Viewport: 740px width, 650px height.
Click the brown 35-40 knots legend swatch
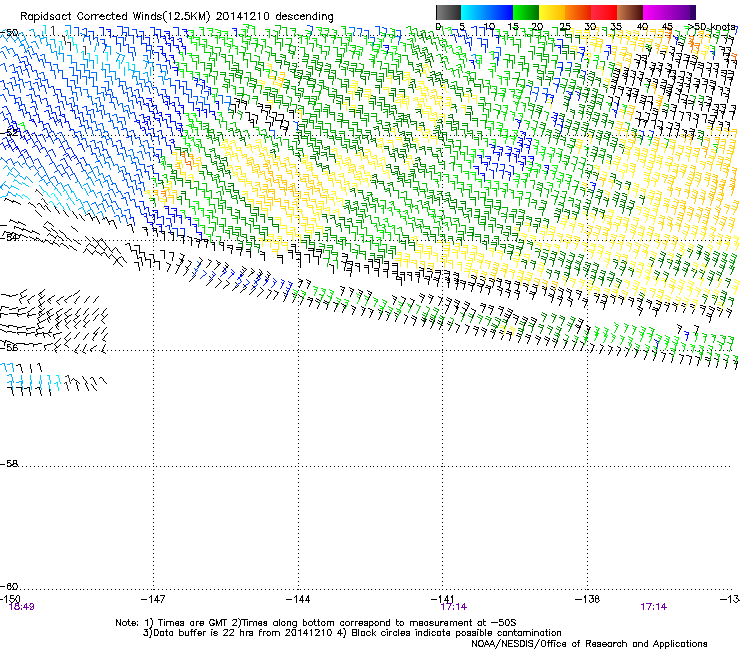click(x=630, y=12)
